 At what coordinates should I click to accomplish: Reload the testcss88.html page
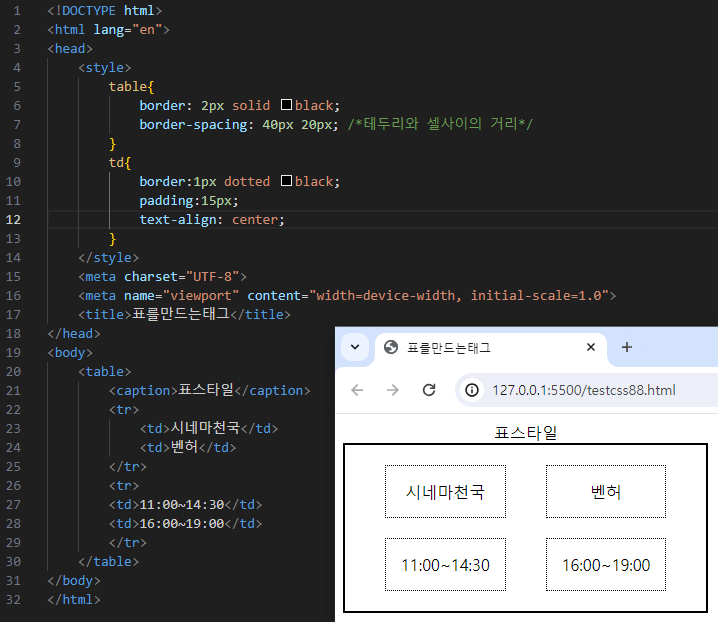429,390
